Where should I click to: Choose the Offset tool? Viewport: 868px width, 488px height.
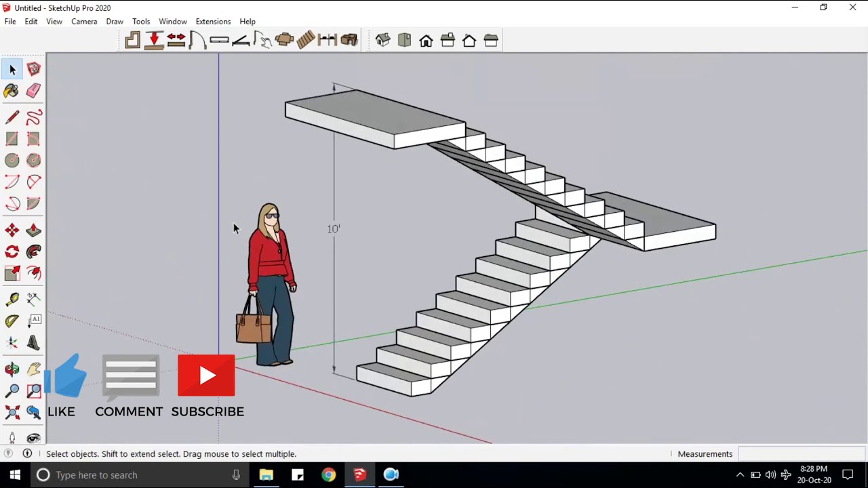[x=34, y=273]
